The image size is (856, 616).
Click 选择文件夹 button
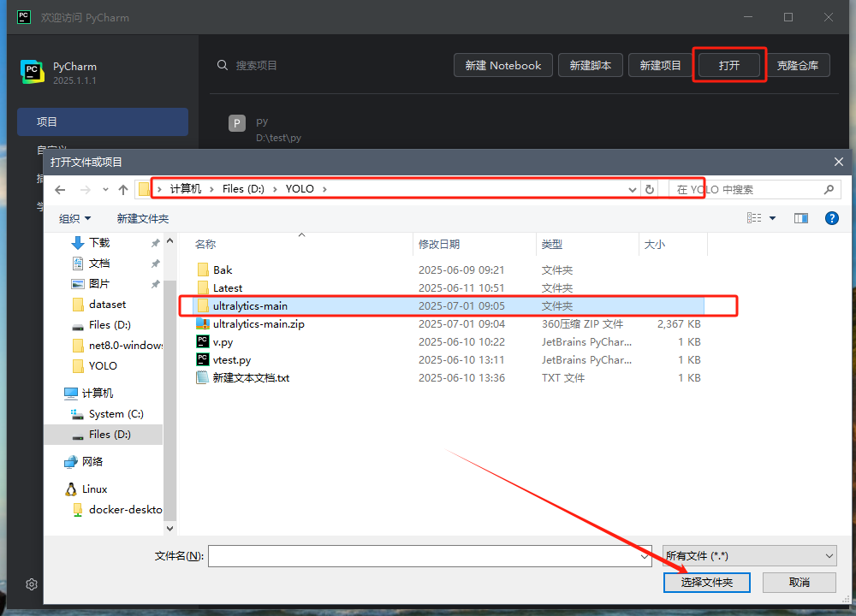[706, 582]
